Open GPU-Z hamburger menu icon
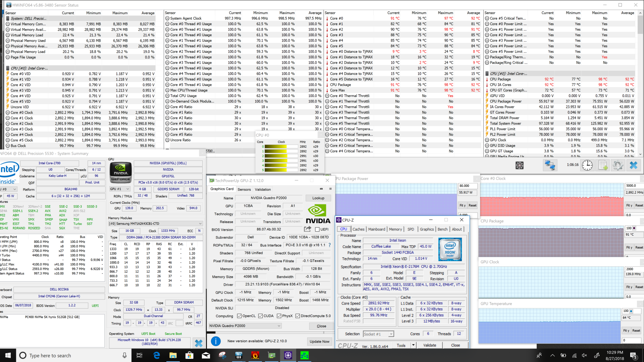The width and height of the screenshot is (644, 362). point(330,189)
